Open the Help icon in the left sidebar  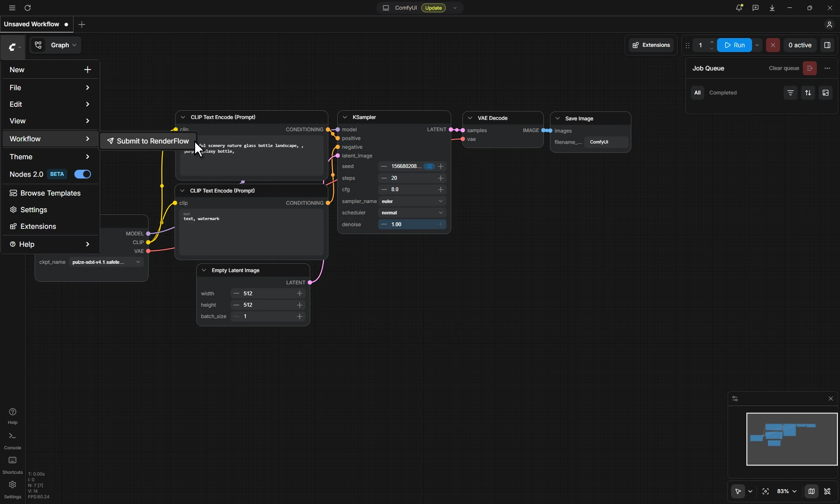pyautogui.click(x=13, y=416)
